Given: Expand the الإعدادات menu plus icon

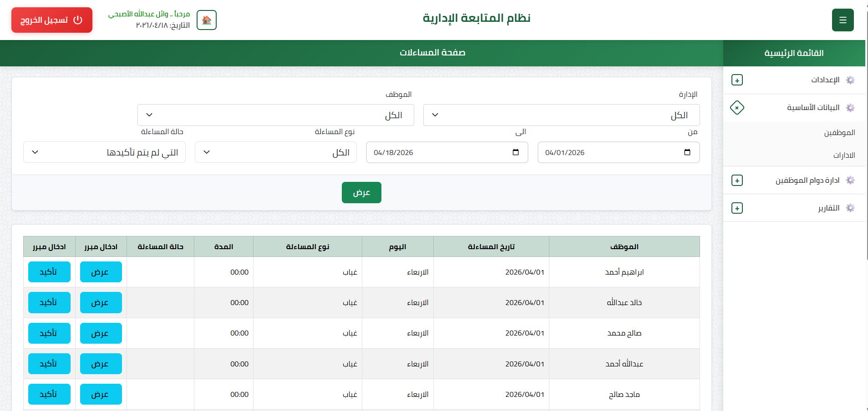Looking at the screenshot, I should click(x=737, y=80).
